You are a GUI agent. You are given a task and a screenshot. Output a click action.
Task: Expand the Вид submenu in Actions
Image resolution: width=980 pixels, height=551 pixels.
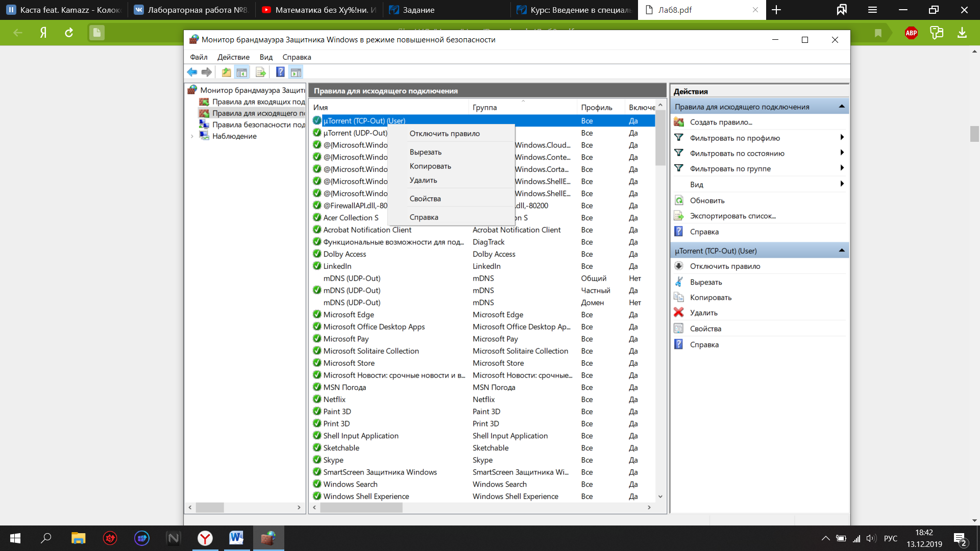[x=842, y=184]
